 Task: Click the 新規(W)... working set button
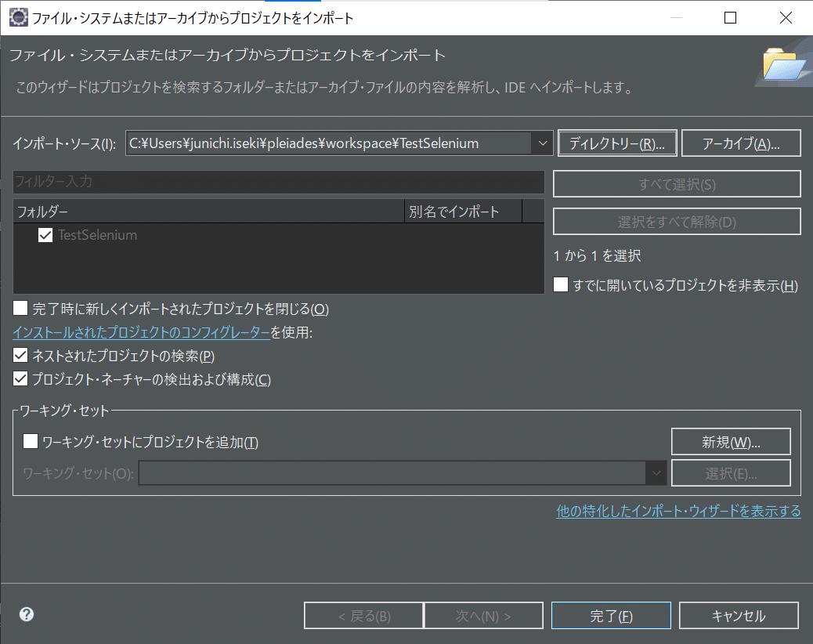click(x=731, y=442)
